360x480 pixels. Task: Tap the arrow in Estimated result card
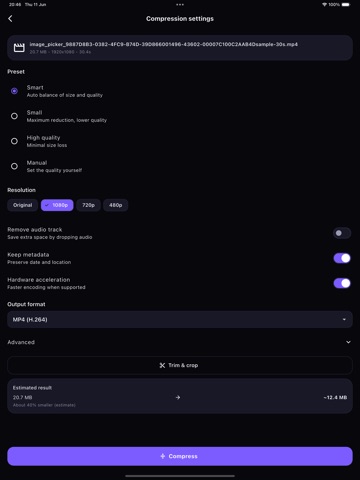point(178,397)
